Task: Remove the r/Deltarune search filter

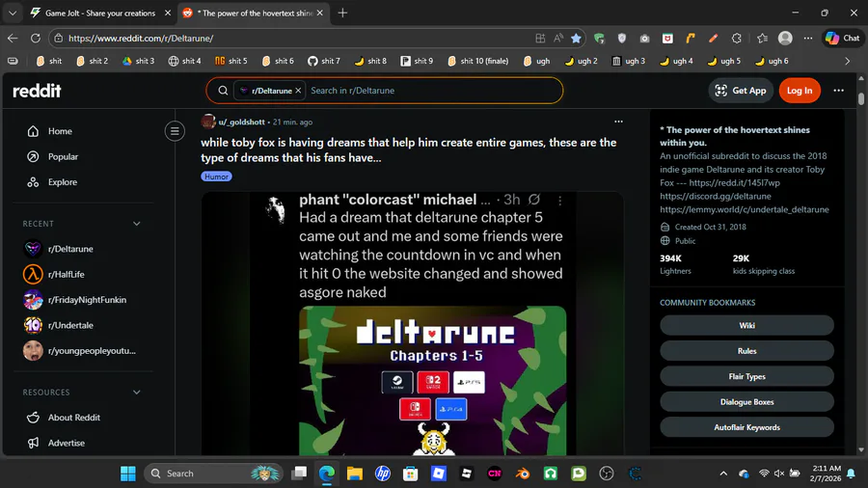Action: 298,91
